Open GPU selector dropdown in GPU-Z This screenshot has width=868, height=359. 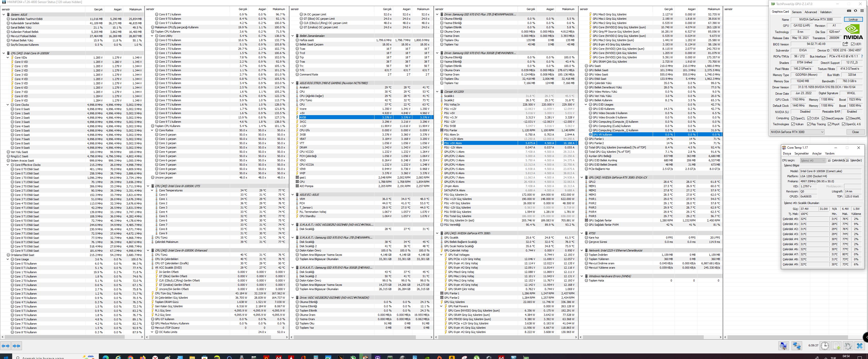tap(797, 132)
